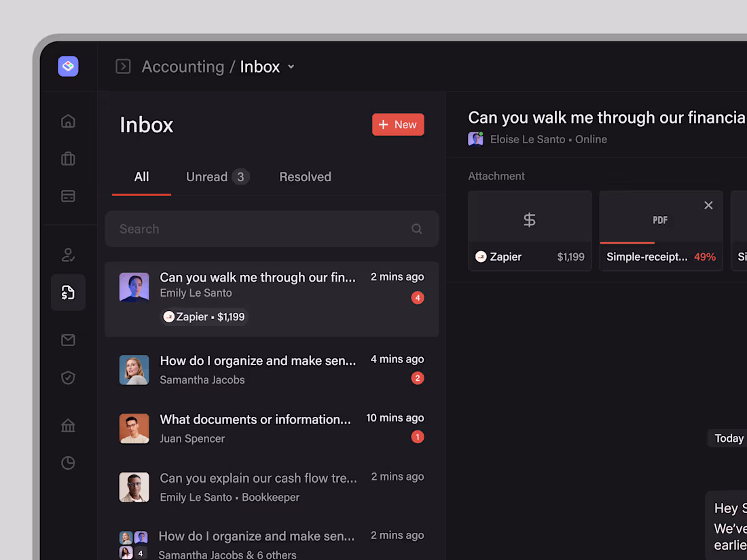
Task: Click inside the Search input field
Action: [x=238, y=229]
